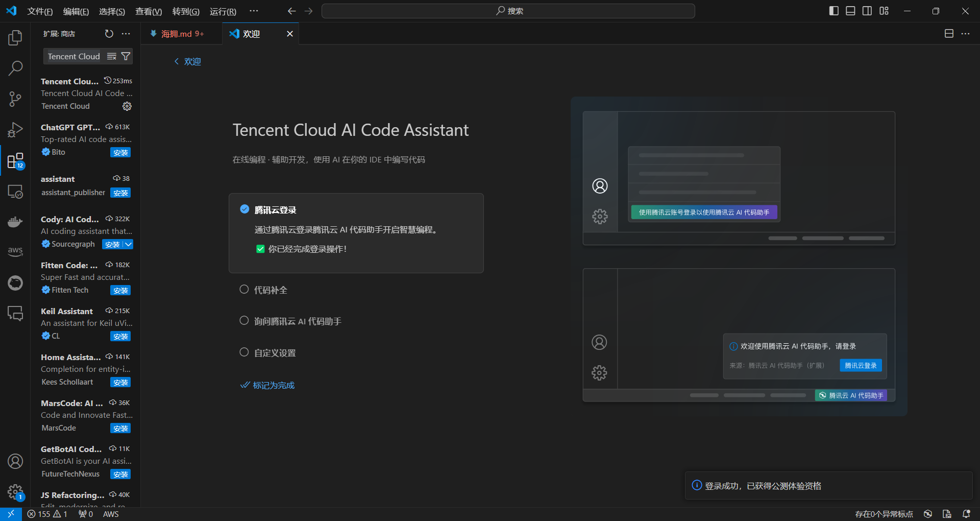Open the 选择(S) menu
The height and width of the screenshot is (521, 980).
[112, 11]
